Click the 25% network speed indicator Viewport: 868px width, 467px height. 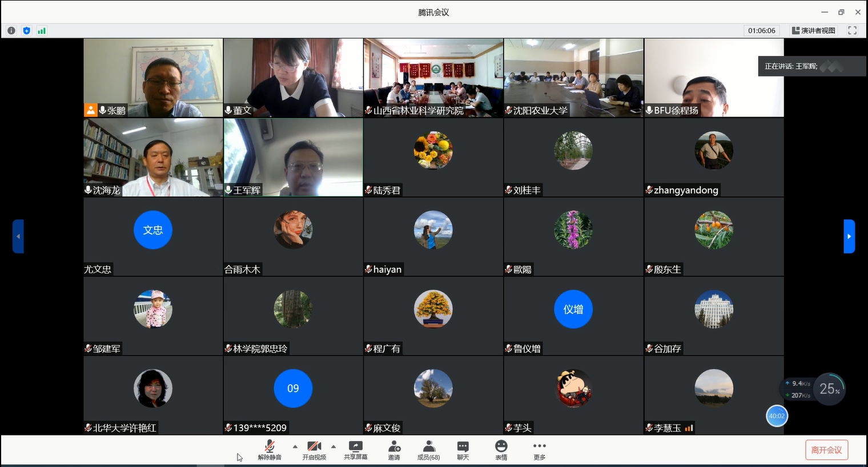829,389
